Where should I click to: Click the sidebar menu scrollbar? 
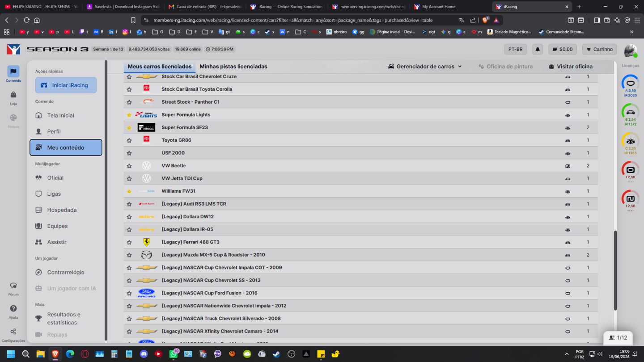tap(106, 201)
